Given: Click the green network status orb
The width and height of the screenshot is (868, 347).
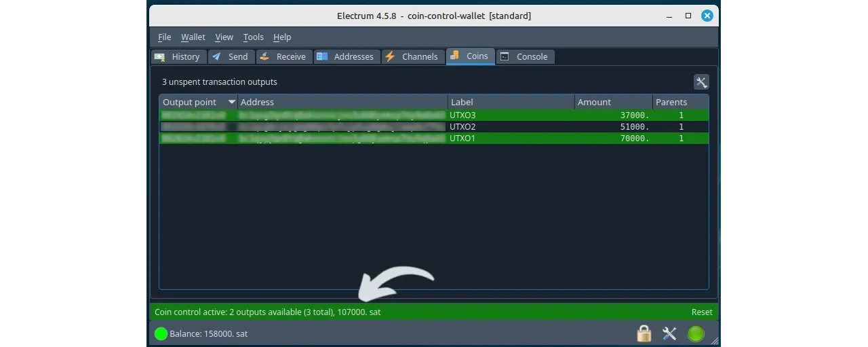Looking at the screenshot, I should tap(696, 333).
